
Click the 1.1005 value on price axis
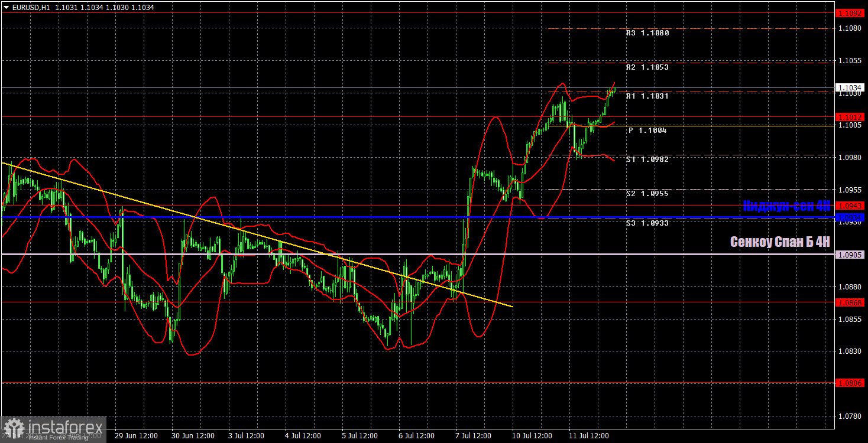coord(850,125)
